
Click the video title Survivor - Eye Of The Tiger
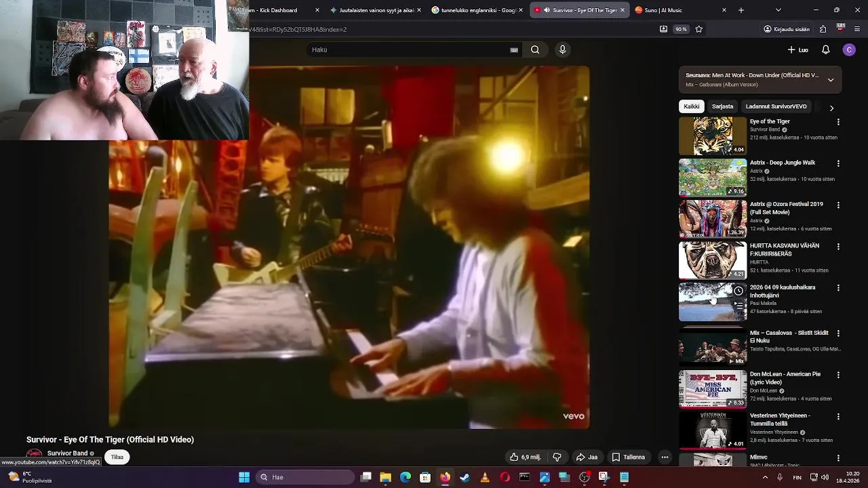[x=110, y=439]
